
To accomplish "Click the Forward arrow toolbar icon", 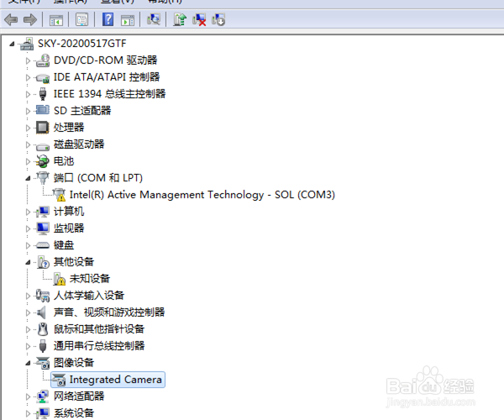I will [30, 20].
